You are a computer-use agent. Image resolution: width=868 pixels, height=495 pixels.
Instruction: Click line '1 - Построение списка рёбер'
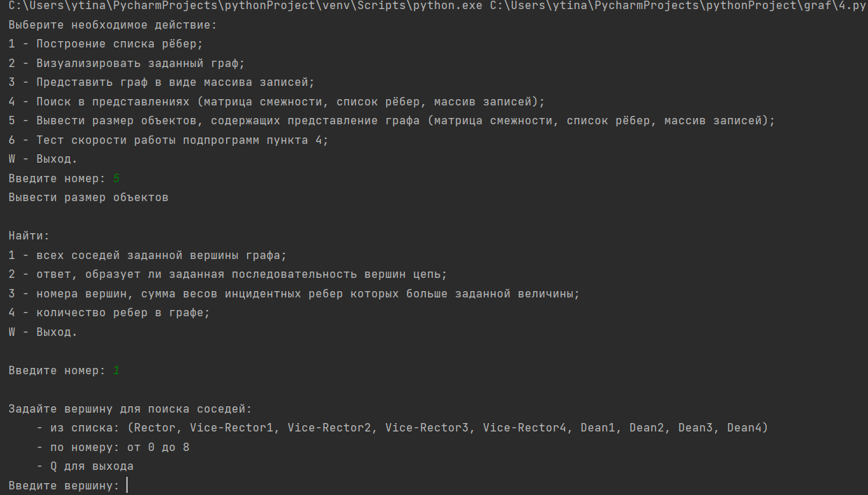click(x=105, y=44)
